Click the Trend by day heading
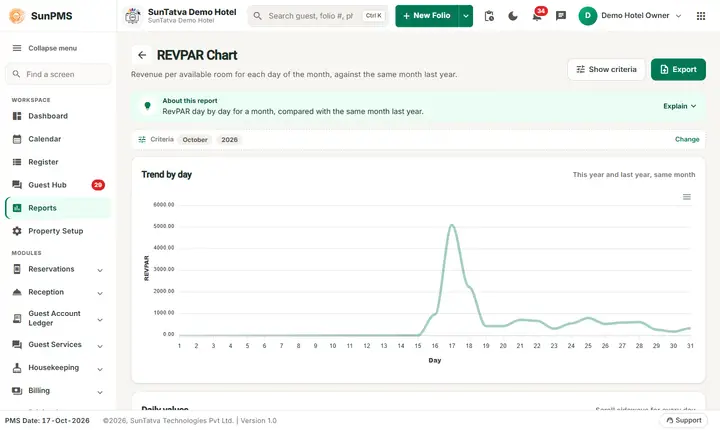Image resolution: width=720 pixels, height=430 pixels. point(166,175)
